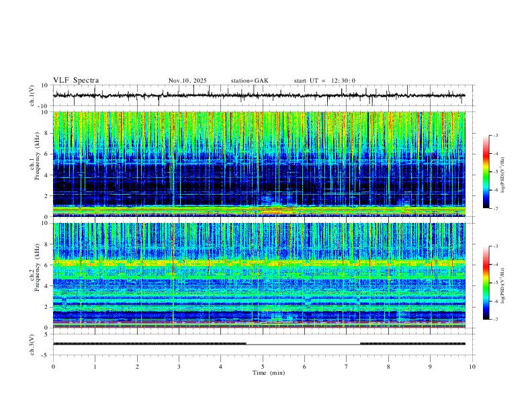
Task: Click the 'Time (min)' axis label
Action: coord(269,373)
